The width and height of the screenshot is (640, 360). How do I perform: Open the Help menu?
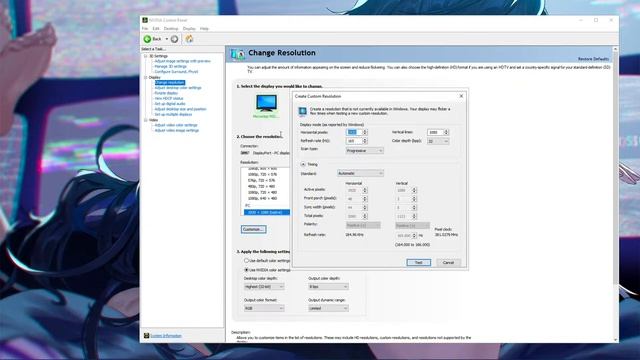pos(204,29)
